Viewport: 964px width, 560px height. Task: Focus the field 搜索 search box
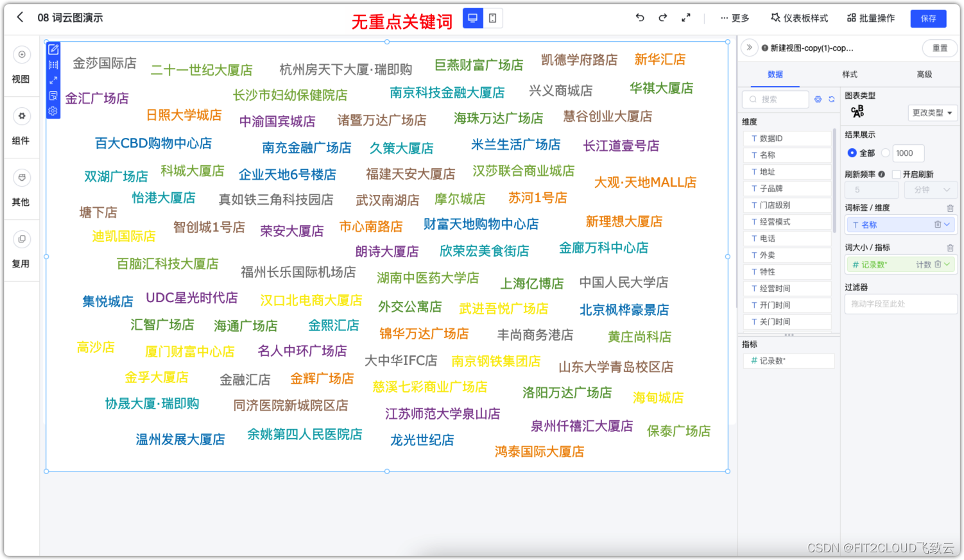[775, 99]
